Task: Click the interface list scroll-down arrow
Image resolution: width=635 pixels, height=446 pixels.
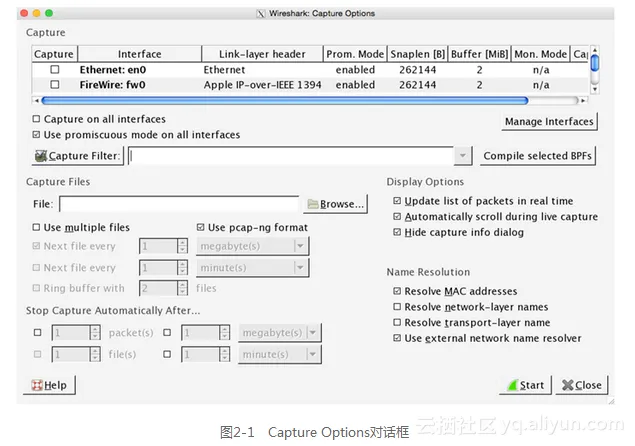Action: tap(595, 89)
